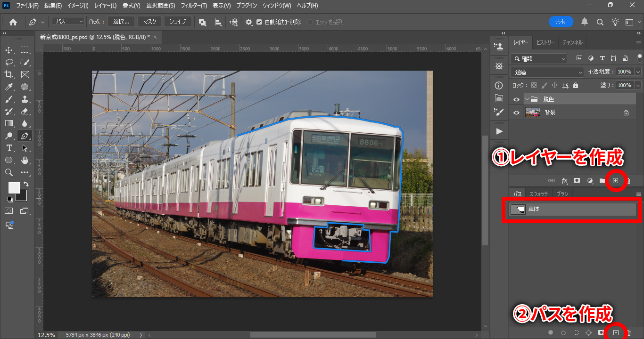Screen dimensions: 644x339
Task: Open the フィルター(T) menu
Action: (x=194, y=6)
